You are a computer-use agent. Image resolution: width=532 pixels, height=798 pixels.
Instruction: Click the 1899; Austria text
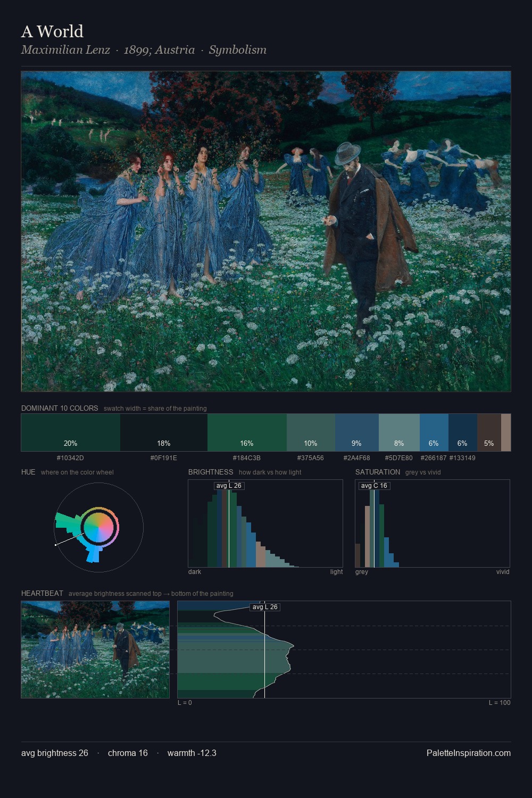tap(159, 50)
